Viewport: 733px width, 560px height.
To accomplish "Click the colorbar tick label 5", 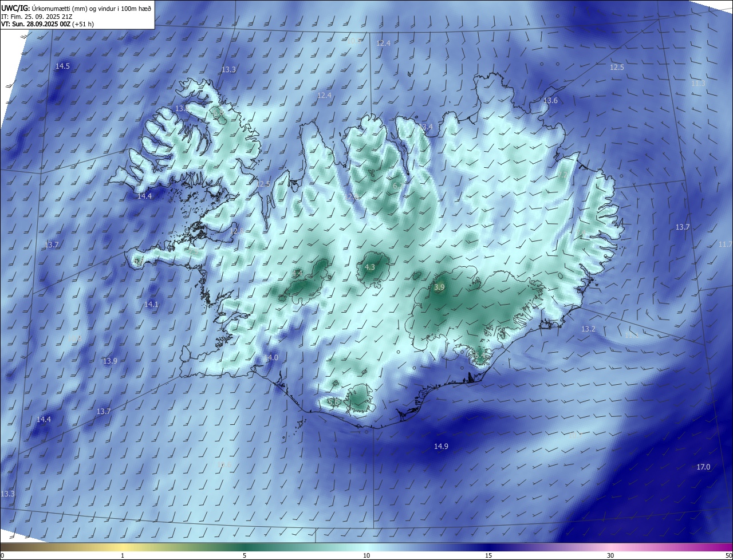I will pos(245,555).
